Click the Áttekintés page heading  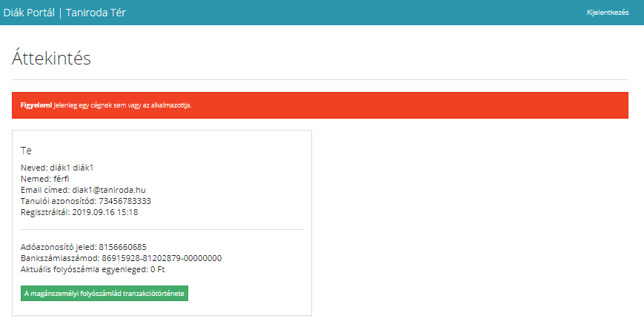coord(51,59)
